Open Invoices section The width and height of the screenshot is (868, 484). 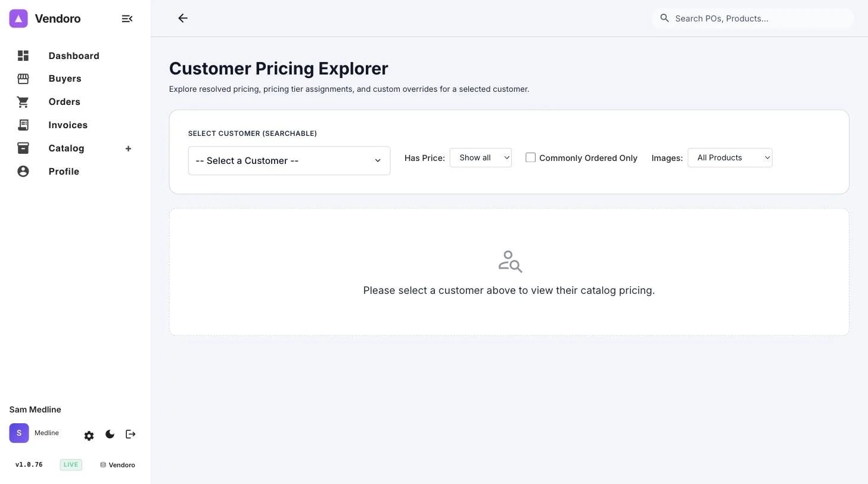68,125
